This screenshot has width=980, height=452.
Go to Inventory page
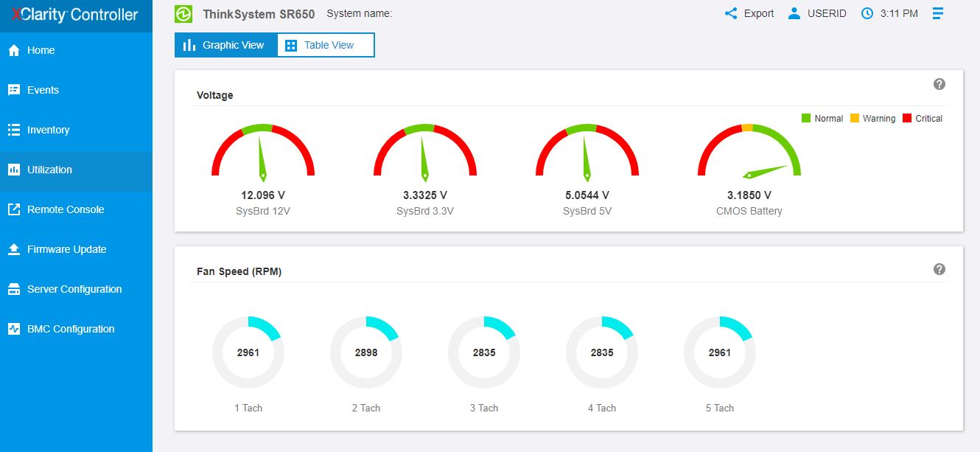(x=76, y=130)
